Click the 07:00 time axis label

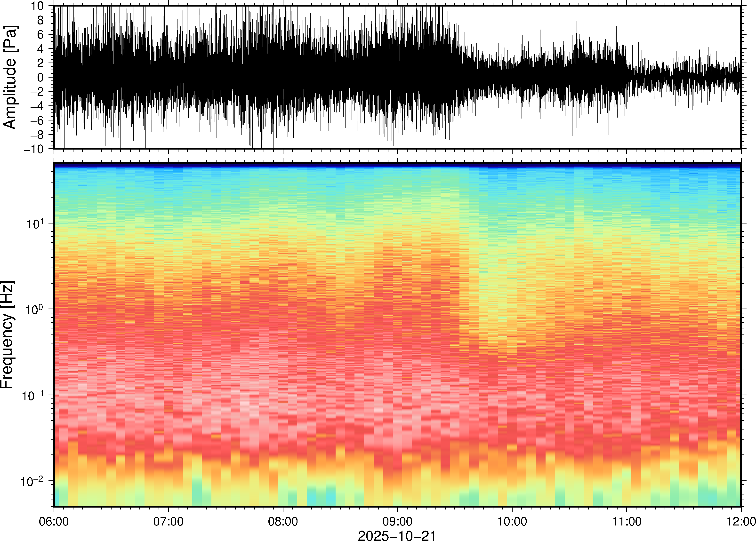pos(168,521)
